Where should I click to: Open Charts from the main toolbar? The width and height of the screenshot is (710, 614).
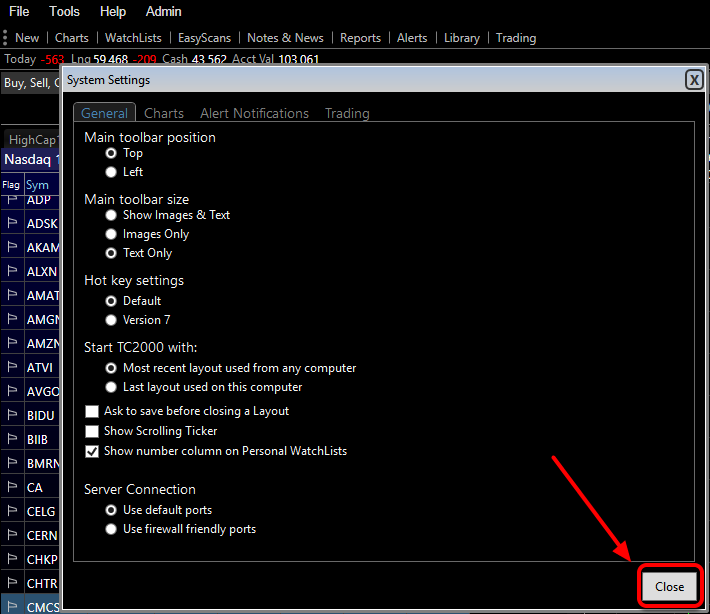click(72, 38)
